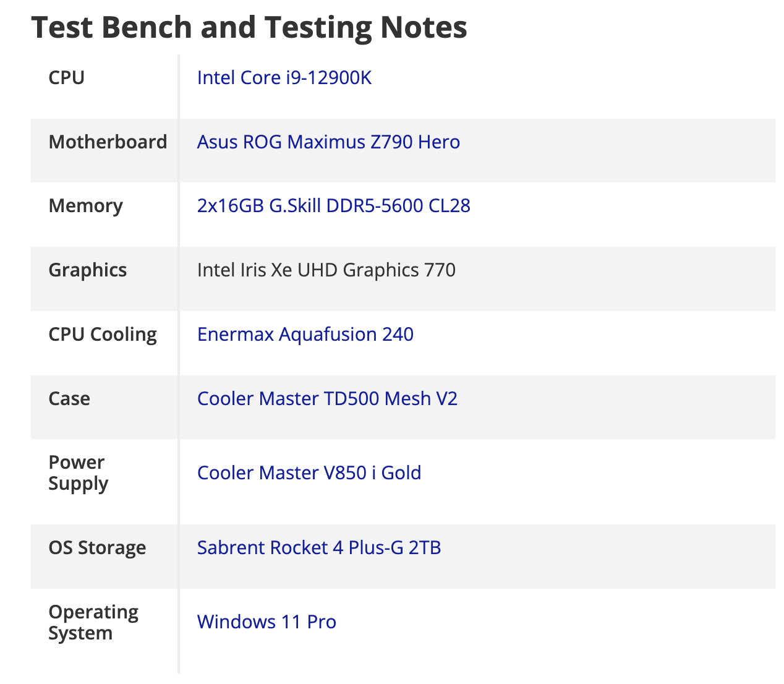Select the Power Supply row label
The height and width of the screenshot is (684, 784).
[78, 473]
